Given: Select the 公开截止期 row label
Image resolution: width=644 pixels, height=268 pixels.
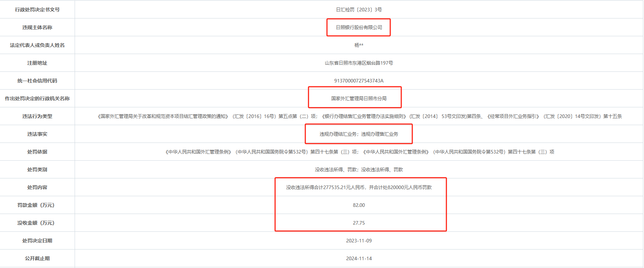Looking at the screenshot, I should click(x=37, y=258).
